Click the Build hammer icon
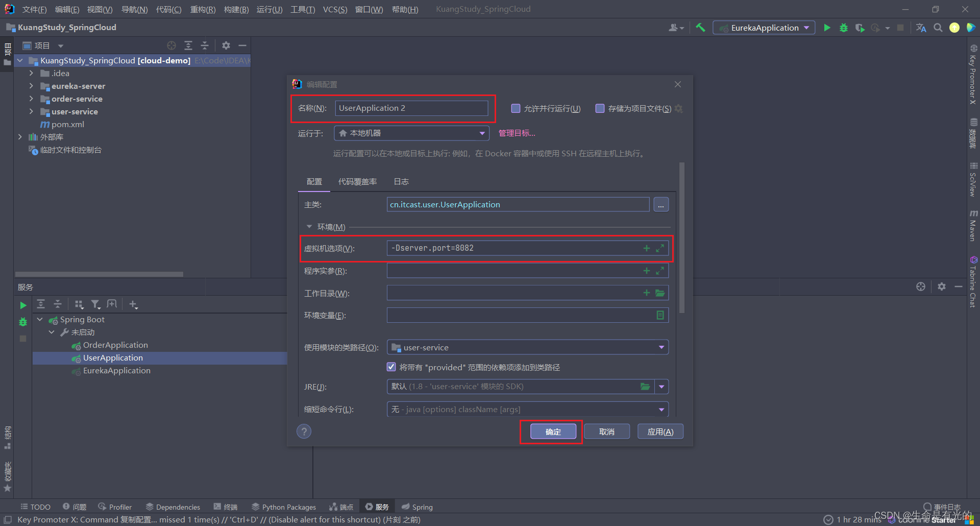The width and height of the screenshot is (980, 526). [700, 28]
